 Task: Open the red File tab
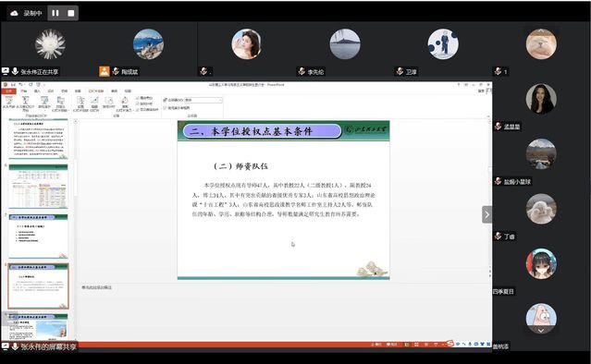(x=8, y=91)
